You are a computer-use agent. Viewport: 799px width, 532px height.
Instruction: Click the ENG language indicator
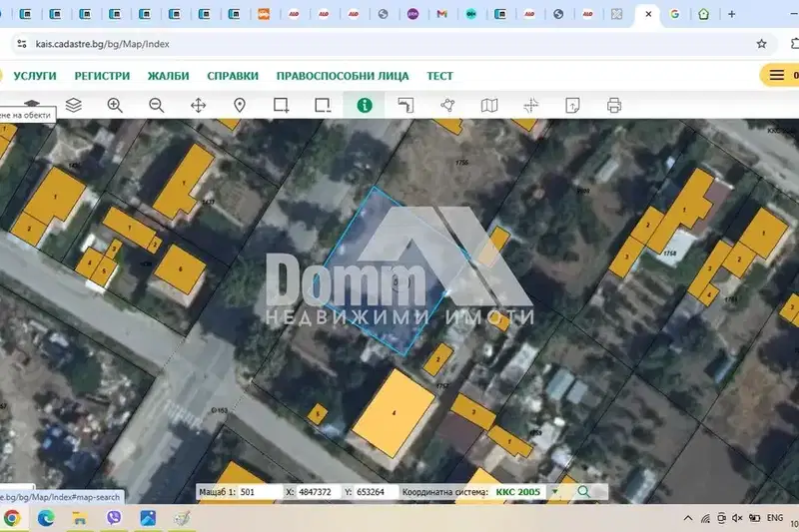pos(775,518)
